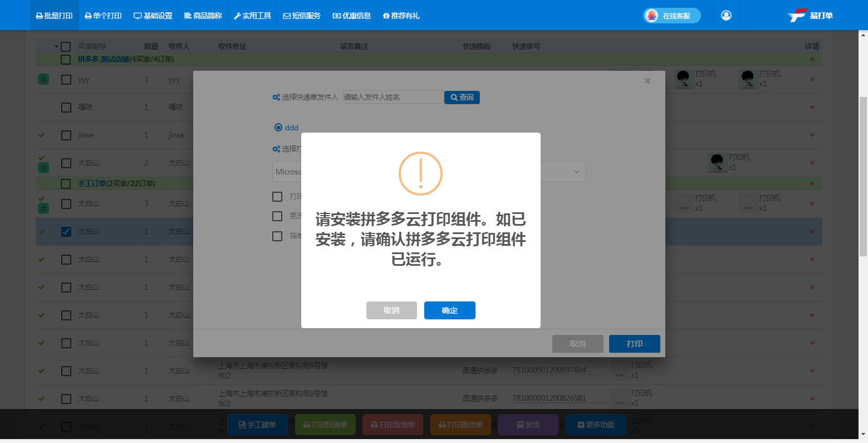The height and width of the screenshot is (443, 868).
Task: Click the orange 打印拣货单 toolbar button
Action: click(x=460, y=425)
